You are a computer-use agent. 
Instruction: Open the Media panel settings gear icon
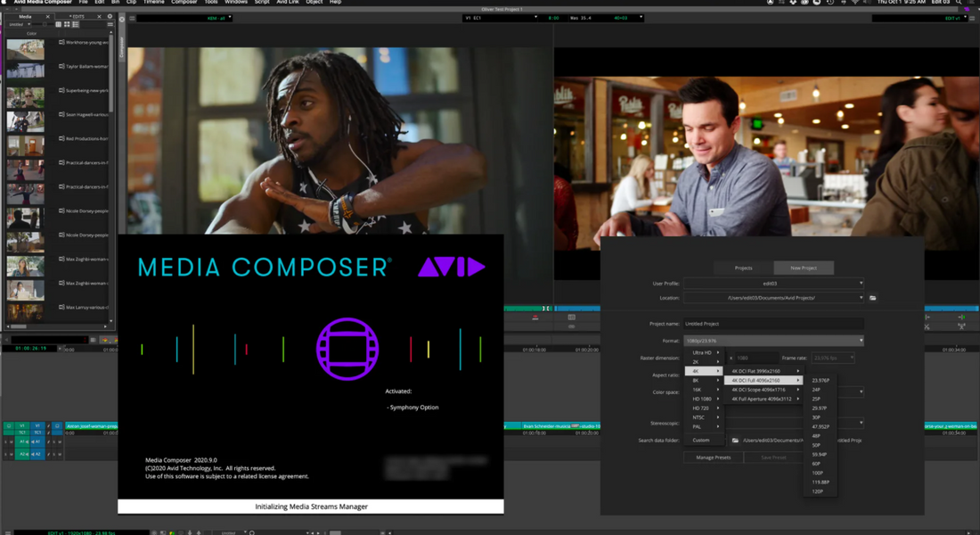pyautogui.click(x=110, y=17)
